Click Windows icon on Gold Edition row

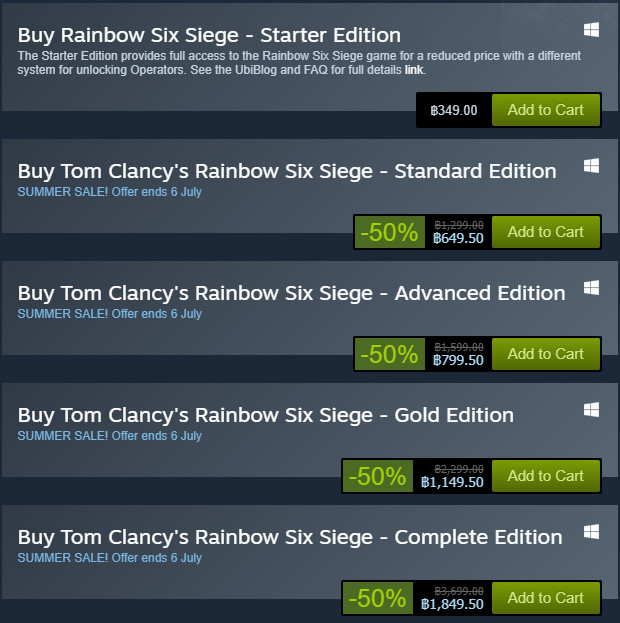coord(591,409)
